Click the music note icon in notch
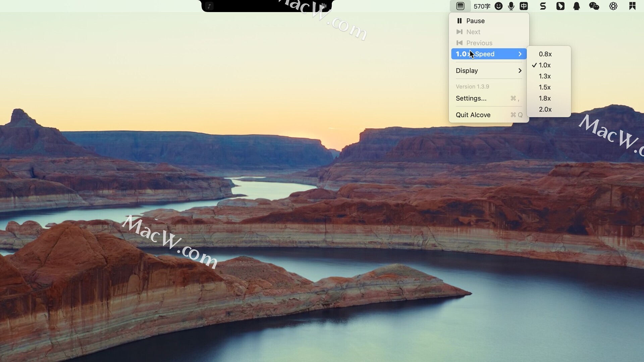 tap(209, 6)
